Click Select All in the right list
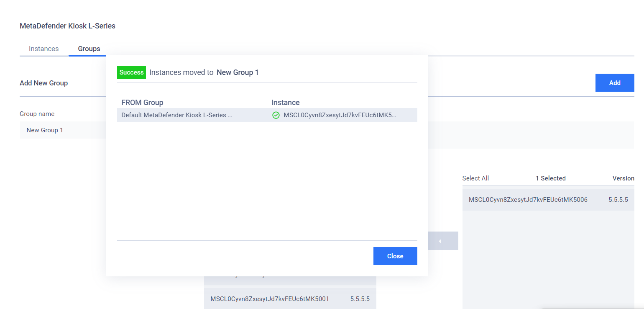 point(475,178)
